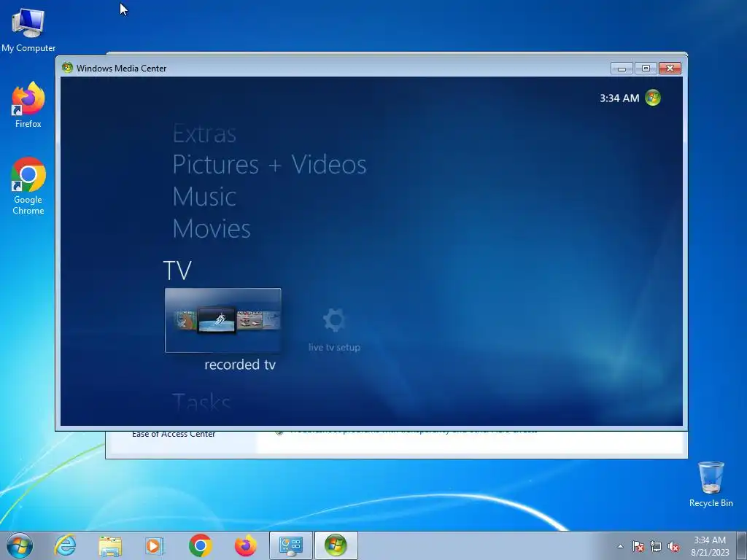Select the TV category heading
The width and height of the screenshot is (747, 560).
tap(177, 271)
